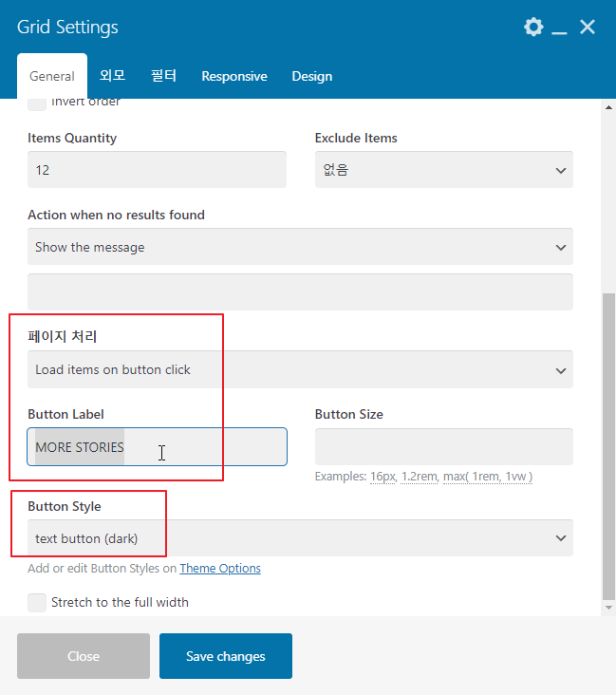This screenshot has height=695, width=616.
Task: Click the vertical scrollbar thumb
Action: [609, 446]
